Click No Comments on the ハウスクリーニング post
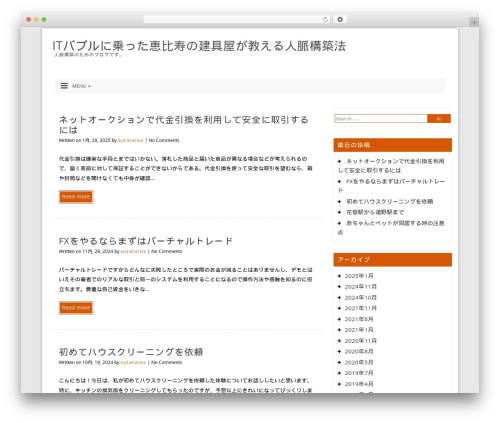Screen dimensions: 500x423 [x=166, y=362]
